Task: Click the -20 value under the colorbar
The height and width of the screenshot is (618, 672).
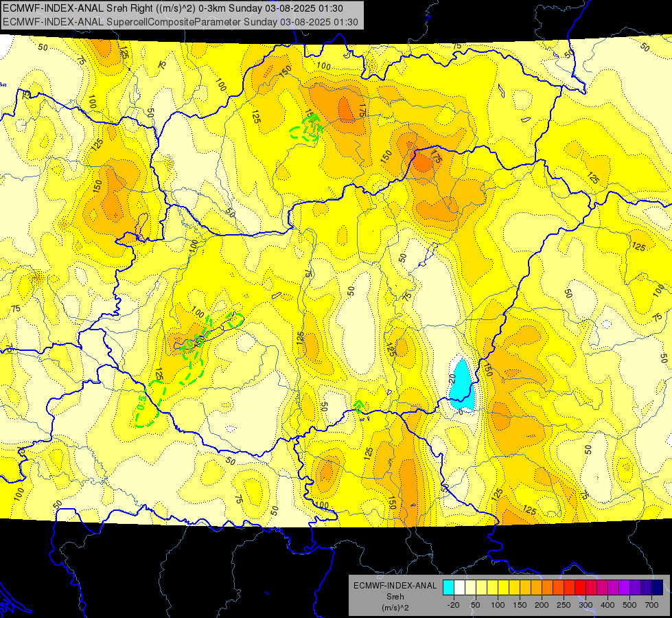Action: 453,605
